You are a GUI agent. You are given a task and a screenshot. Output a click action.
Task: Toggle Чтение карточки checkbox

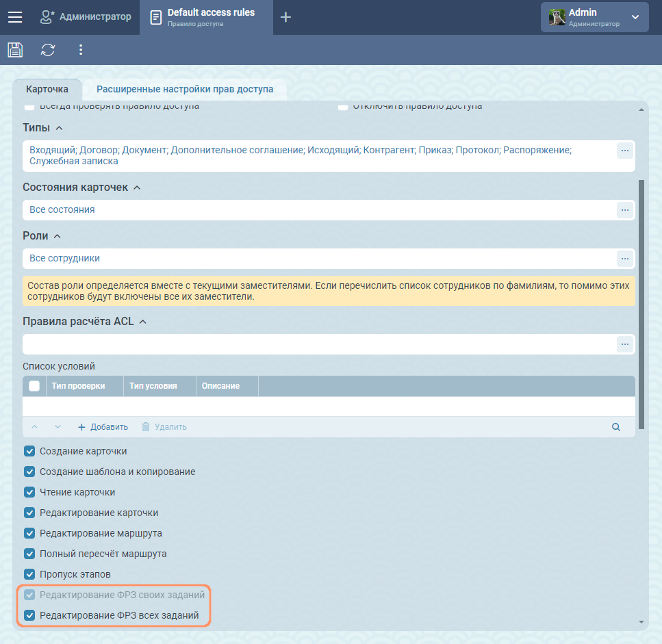click(29, 492)
